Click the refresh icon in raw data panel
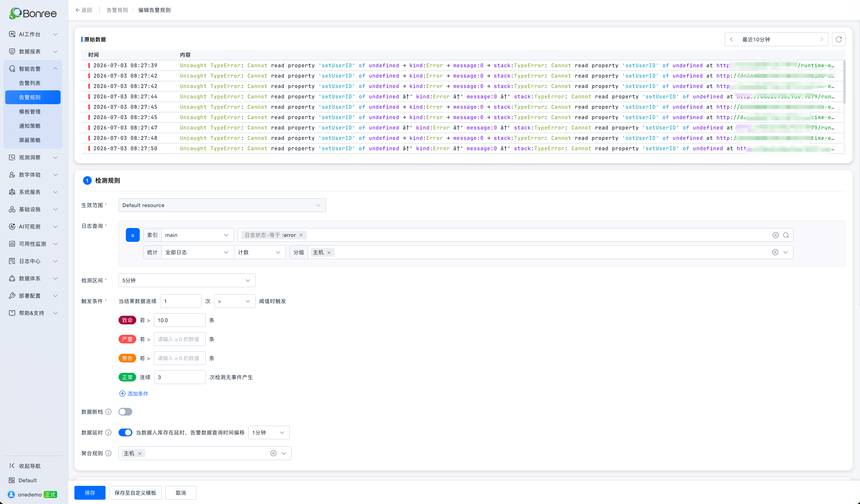860x504 pixels. [x=839, y=39]
